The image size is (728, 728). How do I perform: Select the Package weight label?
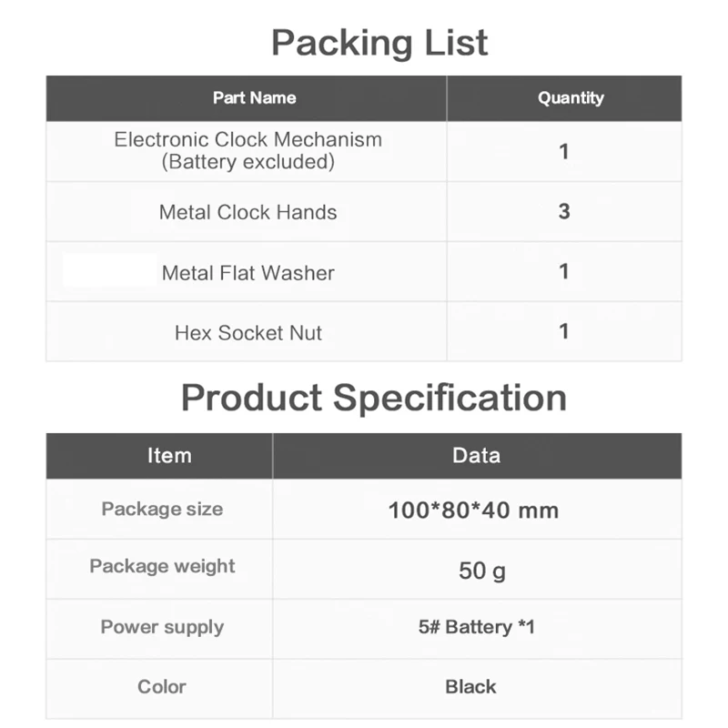point(162,566)
